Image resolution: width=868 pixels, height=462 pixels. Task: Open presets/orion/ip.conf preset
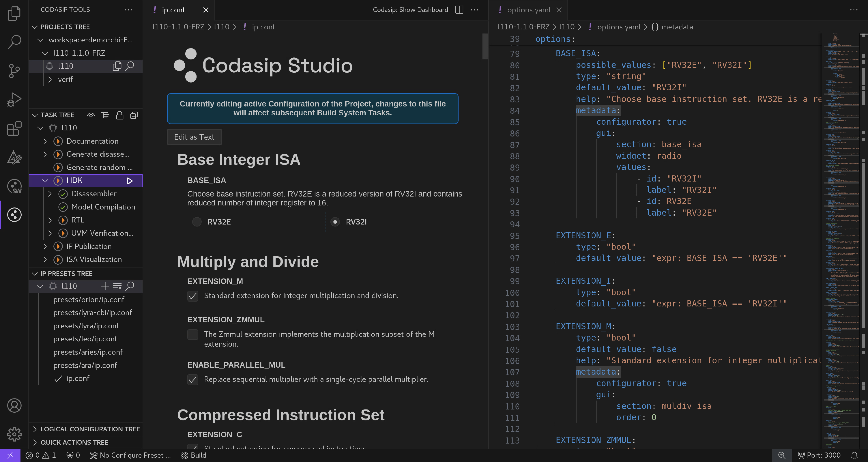[89, 300]
